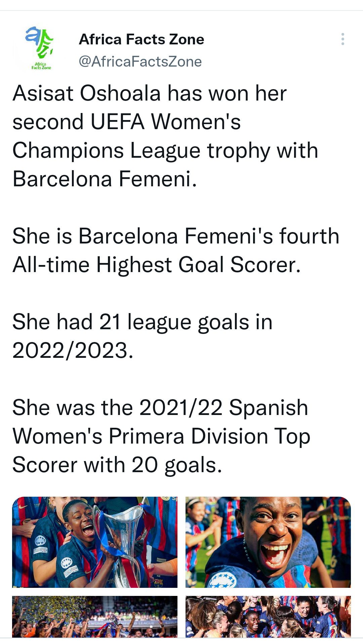This screenshot has width=363, height=644.
Task: Click the words 'Barcelona Femeni.' ending the first paragraph
Action: pos(105,179)
